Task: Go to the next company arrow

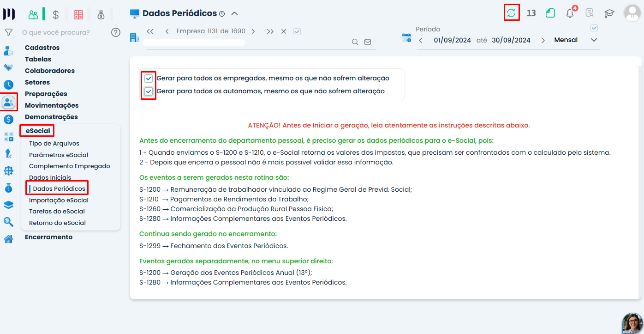Action: [253, 31]
